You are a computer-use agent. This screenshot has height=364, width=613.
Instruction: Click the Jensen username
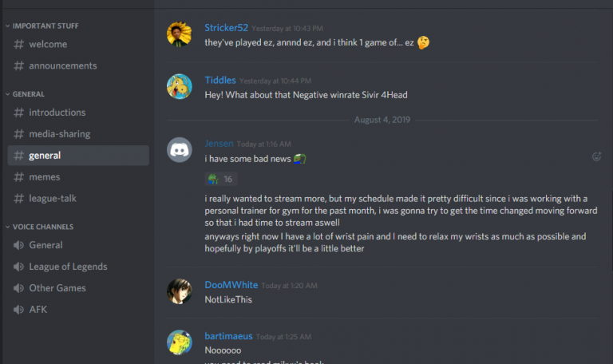point(219,144)
